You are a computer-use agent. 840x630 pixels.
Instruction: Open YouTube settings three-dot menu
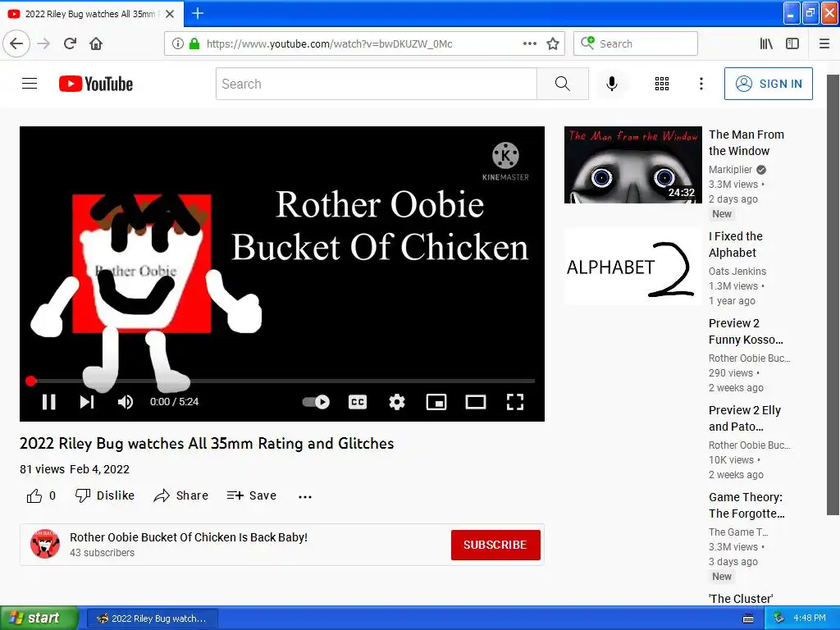[701, 84]
